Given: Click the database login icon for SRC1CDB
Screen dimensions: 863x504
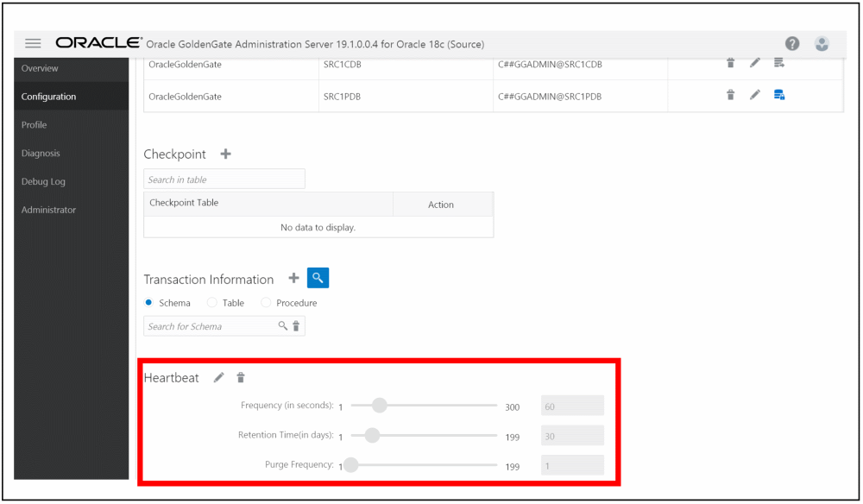Looking at the screenshot, I should pos(778,63).
